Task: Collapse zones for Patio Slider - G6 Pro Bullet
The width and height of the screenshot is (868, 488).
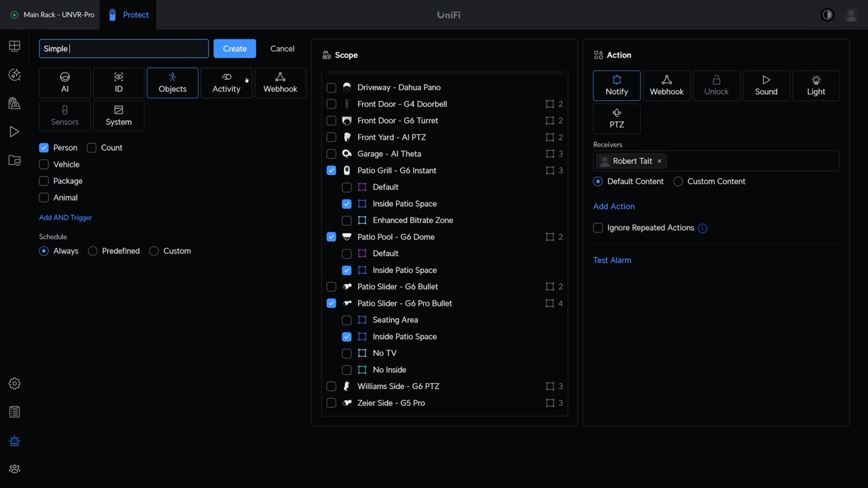Action: (555, 304)
